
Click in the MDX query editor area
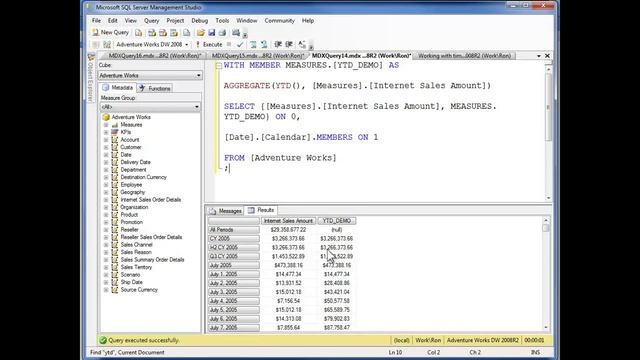pyautogui.click(x=380, y=131)
